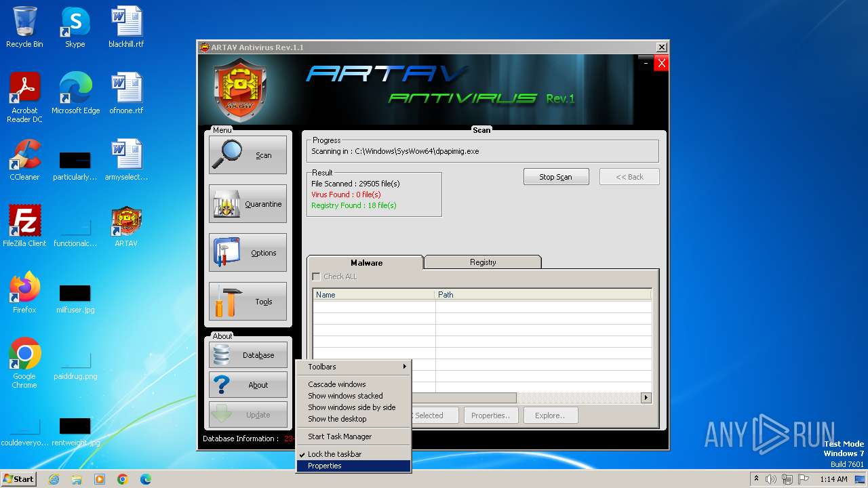The width and height of the screenshot is (868, 488).
Task: Click the Virus Found result text
Action: (346, 195)
